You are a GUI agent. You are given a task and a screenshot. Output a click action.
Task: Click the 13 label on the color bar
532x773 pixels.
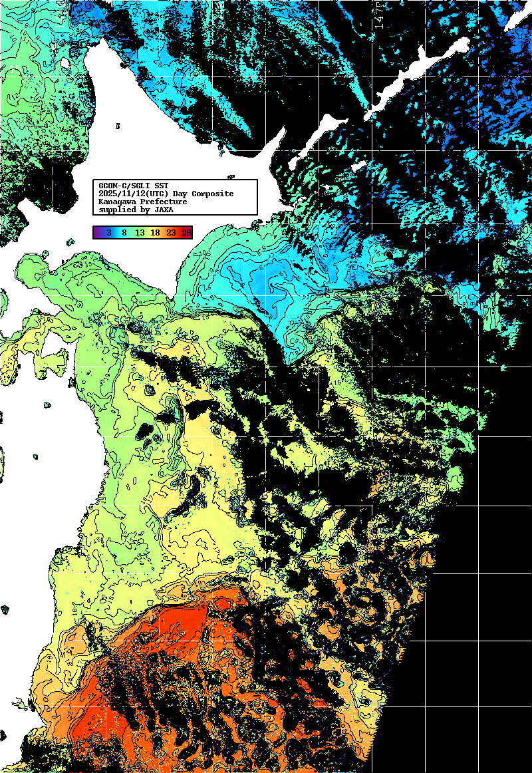pos(140,233)
